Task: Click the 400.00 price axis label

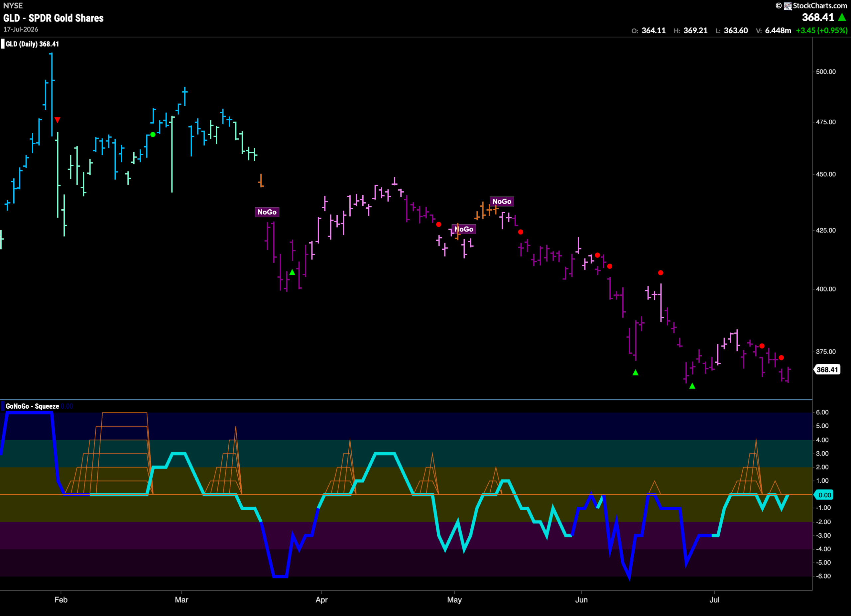Action: coord(826,289)
